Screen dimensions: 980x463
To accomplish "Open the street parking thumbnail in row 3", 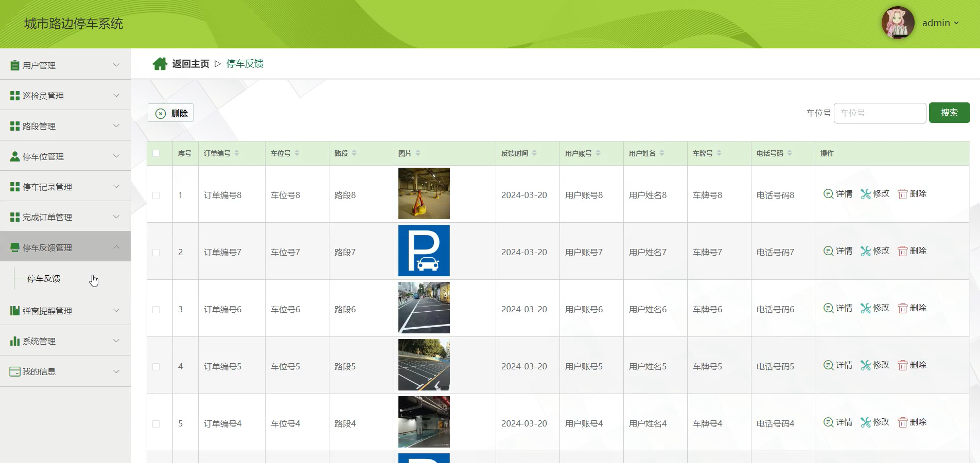I will [x=424, y=308].
